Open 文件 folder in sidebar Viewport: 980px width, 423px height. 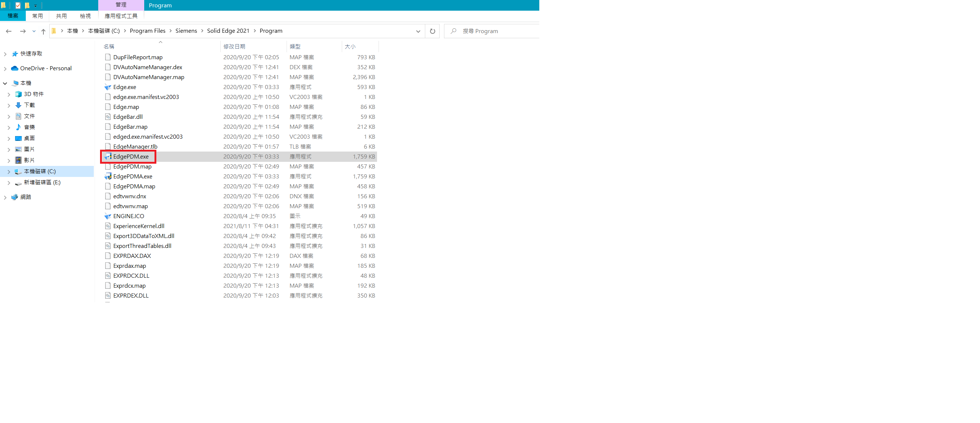pos(29,116)
